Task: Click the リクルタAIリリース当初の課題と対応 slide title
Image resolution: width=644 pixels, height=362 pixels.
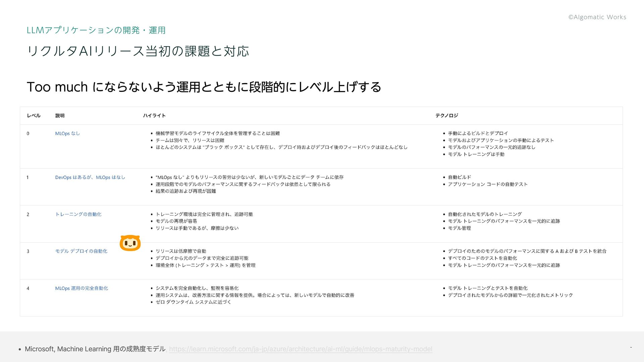Action: tap(138, 51)
